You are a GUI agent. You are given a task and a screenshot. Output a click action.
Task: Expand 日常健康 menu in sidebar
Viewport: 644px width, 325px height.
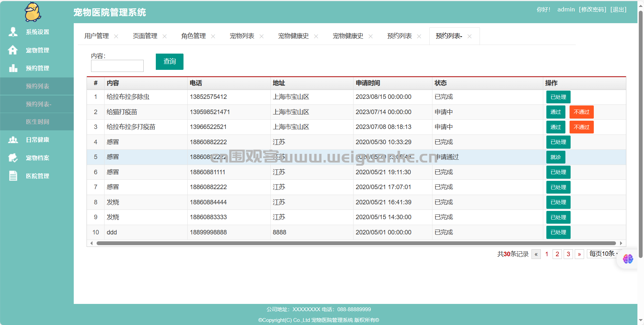point(37,140)
